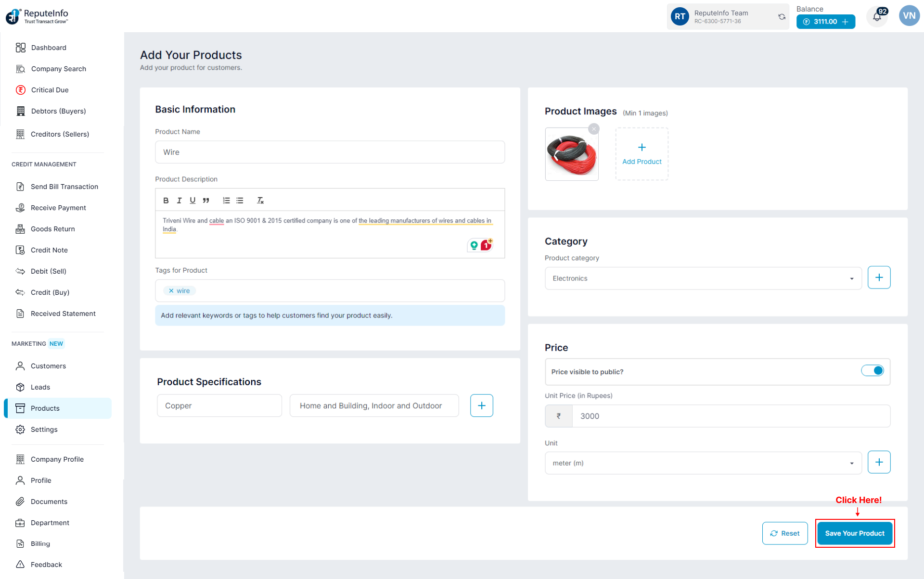This screenshot has width=924, height=579.
Task: Open Leads in the sidebar
Action: point(40,387)
